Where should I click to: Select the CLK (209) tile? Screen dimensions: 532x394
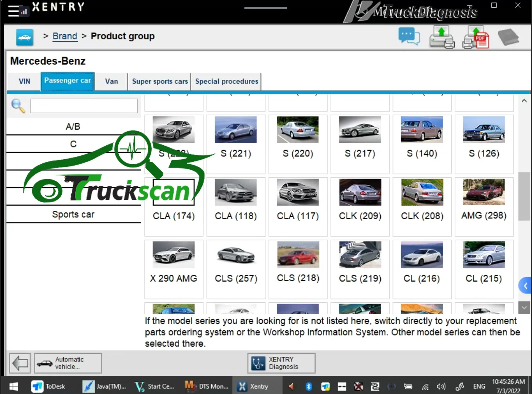[360, 207]
